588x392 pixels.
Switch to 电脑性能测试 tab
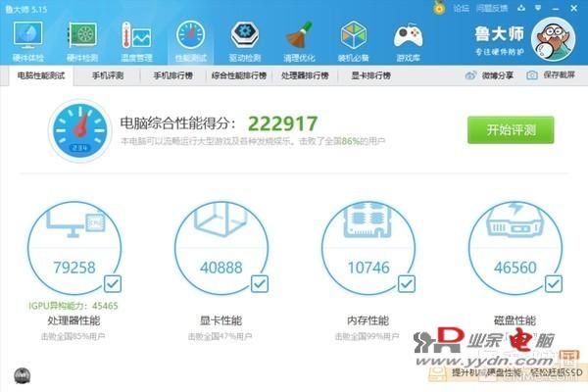(41, 75)
